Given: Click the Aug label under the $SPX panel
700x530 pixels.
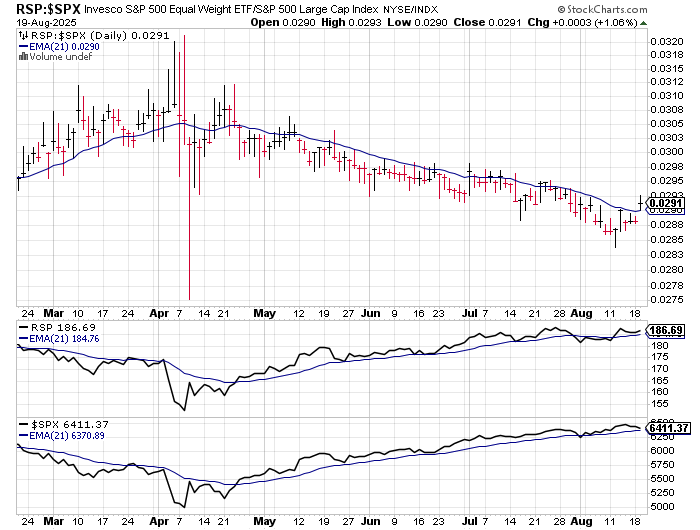Looking at the screenshot, I should pyautogui.click(x=582, y=522).
